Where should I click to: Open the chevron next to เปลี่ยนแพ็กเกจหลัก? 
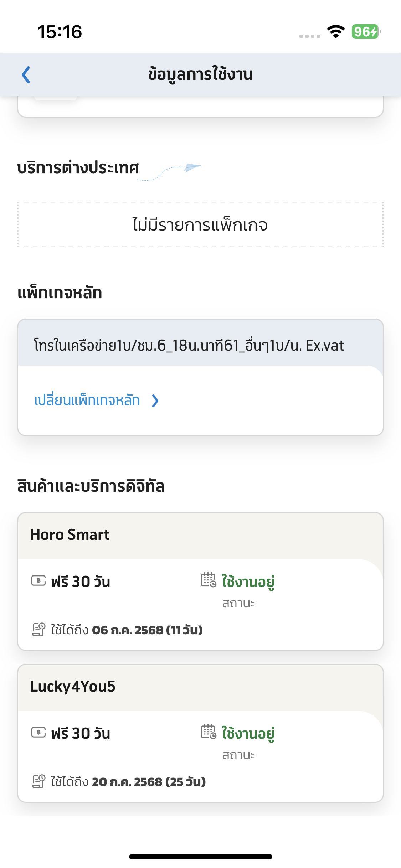155,401
